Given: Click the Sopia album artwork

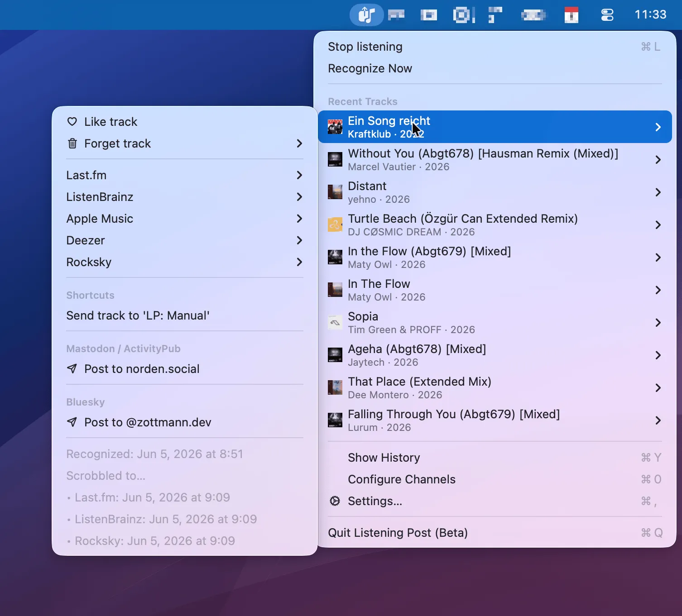Looking at the screenshot, I should tap(335, 322).
